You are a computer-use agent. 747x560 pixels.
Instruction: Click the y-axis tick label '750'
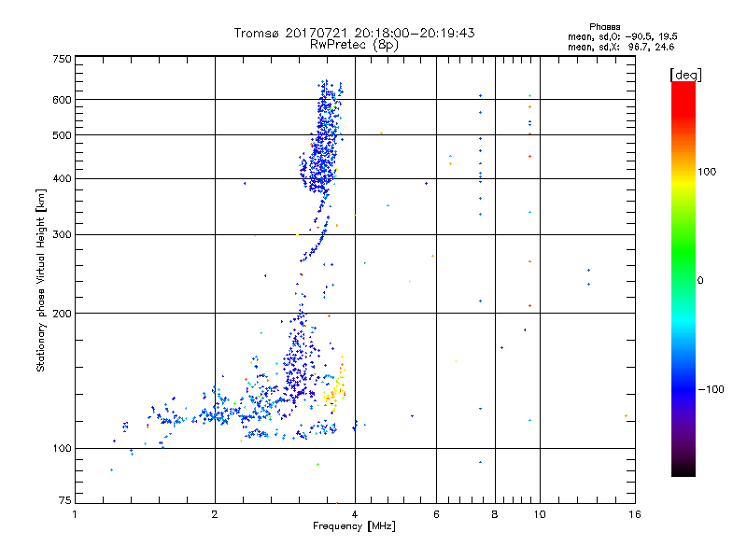tap(62, 59)
